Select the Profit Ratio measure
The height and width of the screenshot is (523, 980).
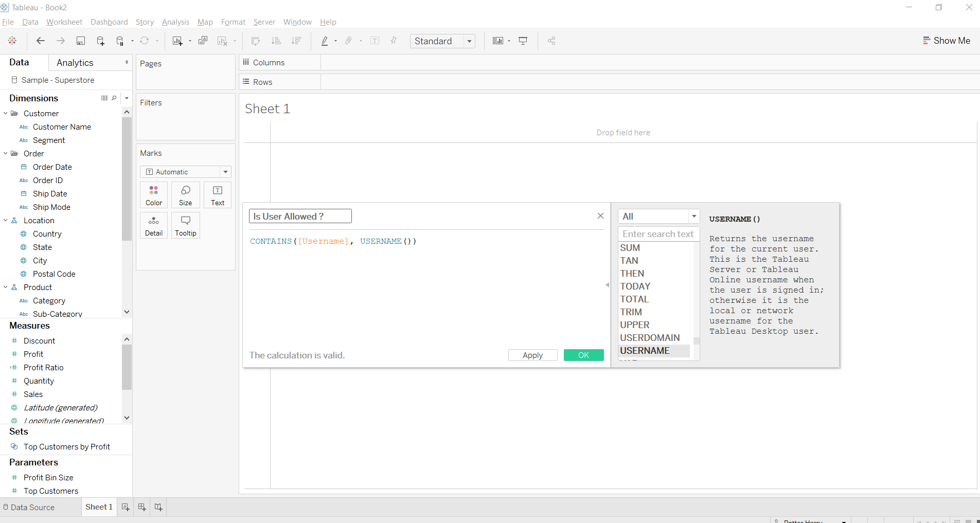pos(43,368)
